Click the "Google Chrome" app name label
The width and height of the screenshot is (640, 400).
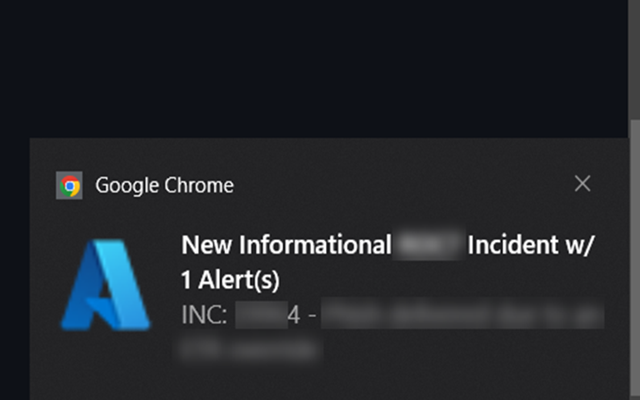coord(164,185)
